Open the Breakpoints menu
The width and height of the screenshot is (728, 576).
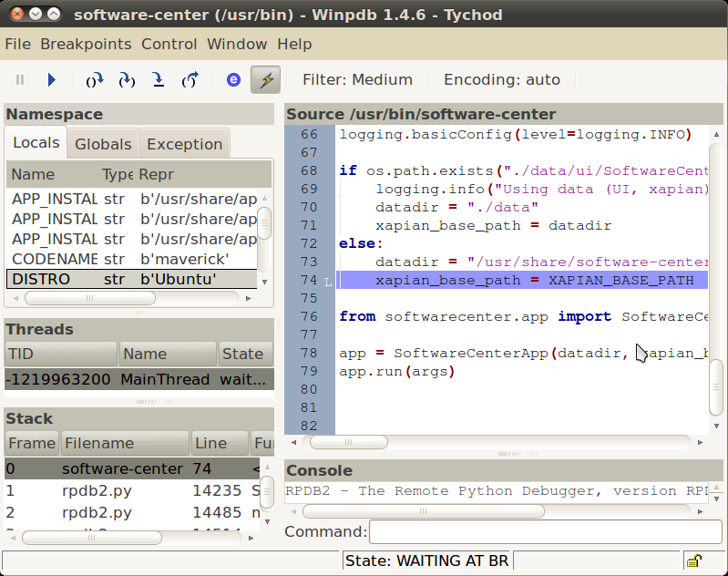[x=86, y=44]
